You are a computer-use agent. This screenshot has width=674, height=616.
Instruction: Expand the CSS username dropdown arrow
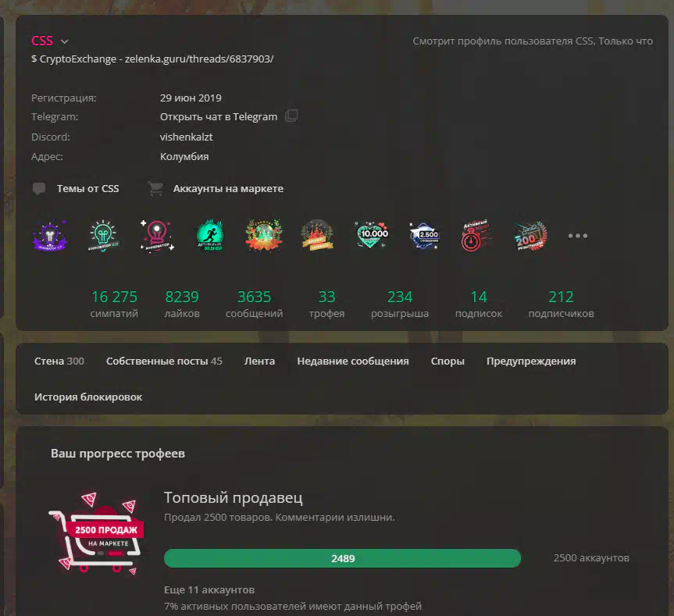coord(65,41)
